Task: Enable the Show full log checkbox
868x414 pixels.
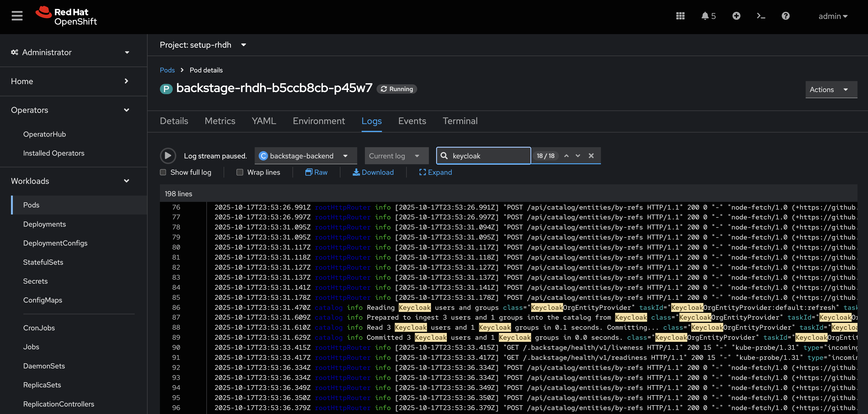Action: point(163,172)
